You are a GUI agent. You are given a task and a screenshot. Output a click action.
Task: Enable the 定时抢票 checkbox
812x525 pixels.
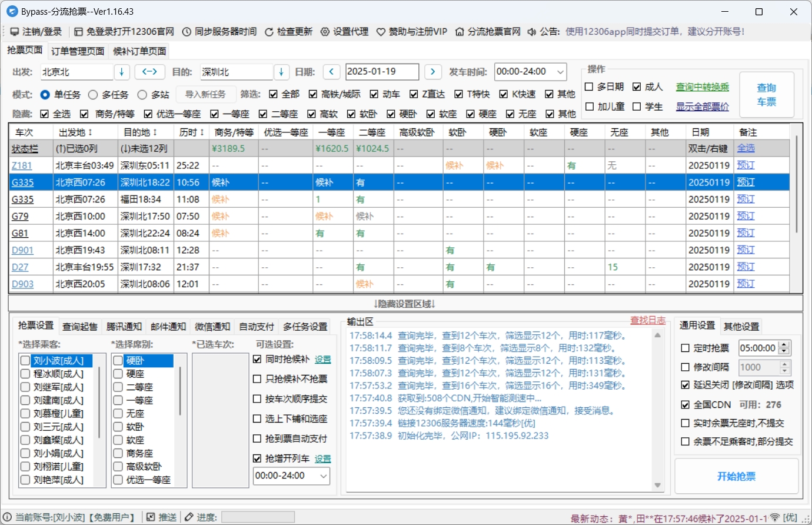685,348
